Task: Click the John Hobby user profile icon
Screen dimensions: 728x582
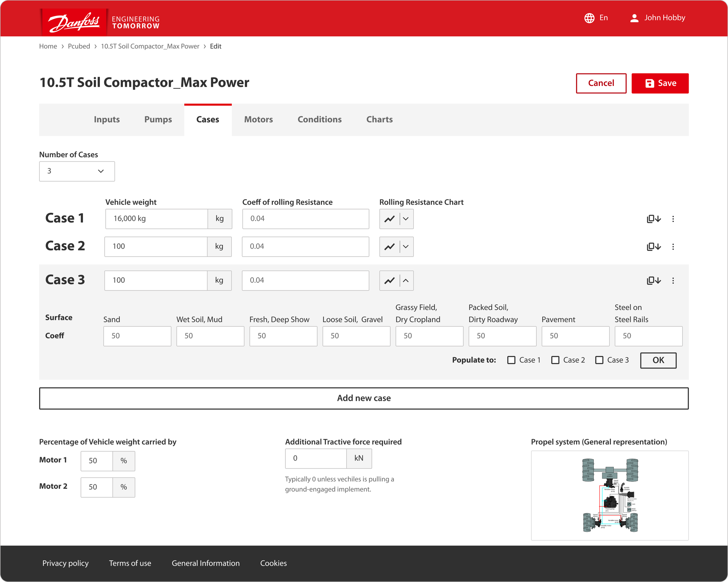Action: 634,18
